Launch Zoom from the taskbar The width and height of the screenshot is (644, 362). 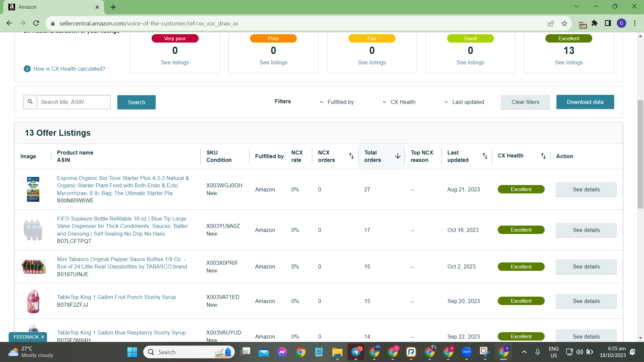click(467, 352)
